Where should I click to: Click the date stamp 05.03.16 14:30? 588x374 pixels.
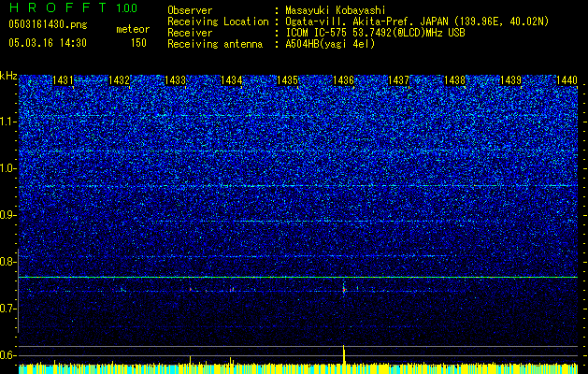[48, 43]
